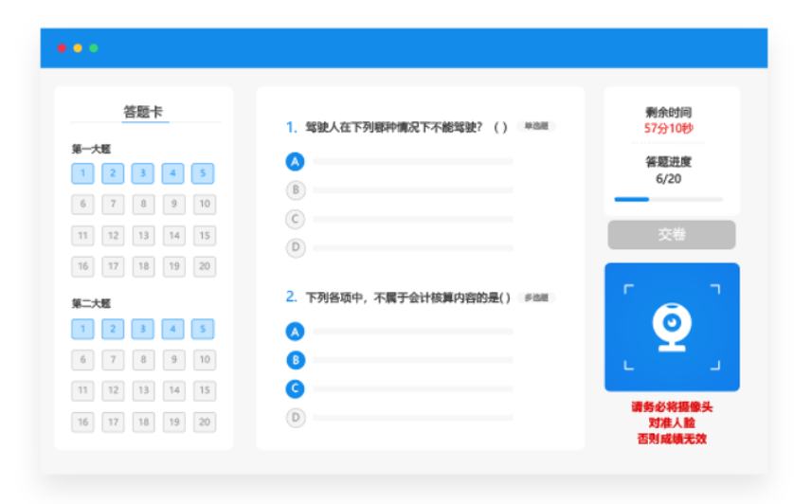Open question 20 in 第一大题
Screen dimensions: 812x504
click(x=204, y=266)
